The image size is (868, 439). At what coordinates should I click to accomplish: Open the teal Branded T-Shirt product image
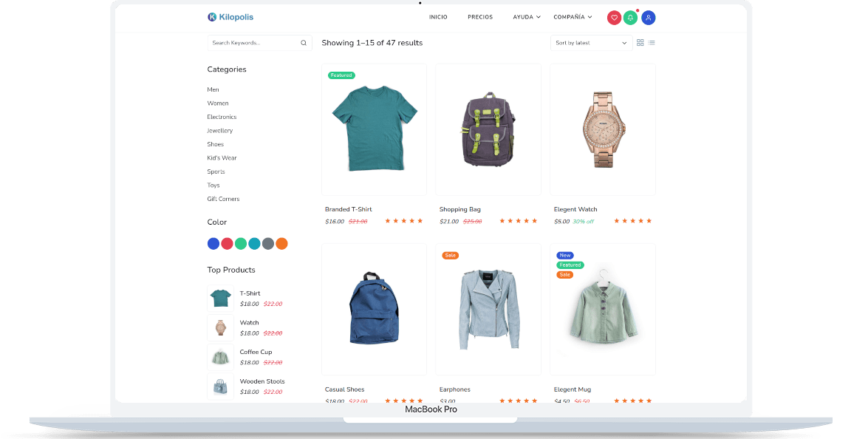coord(375,129)
